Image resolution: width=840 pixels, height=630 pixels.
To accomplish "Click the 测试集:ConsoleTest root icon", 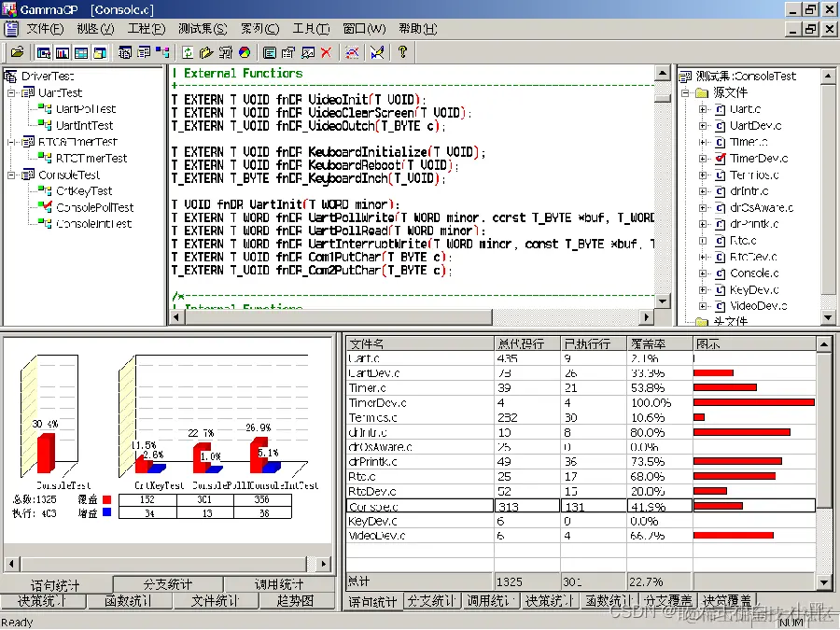I will [686, 77].
